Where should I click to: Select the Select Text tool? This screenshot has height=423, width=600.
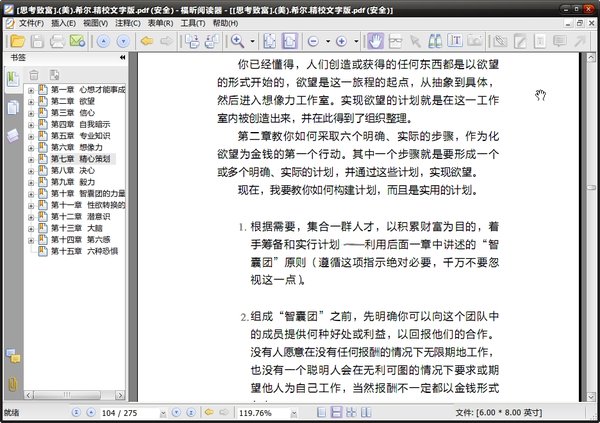tap(455, 41)
